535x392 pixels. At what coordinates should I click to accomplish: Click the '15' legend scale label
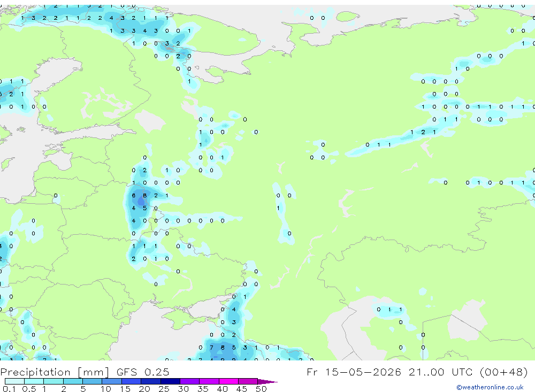pos(125,389)
